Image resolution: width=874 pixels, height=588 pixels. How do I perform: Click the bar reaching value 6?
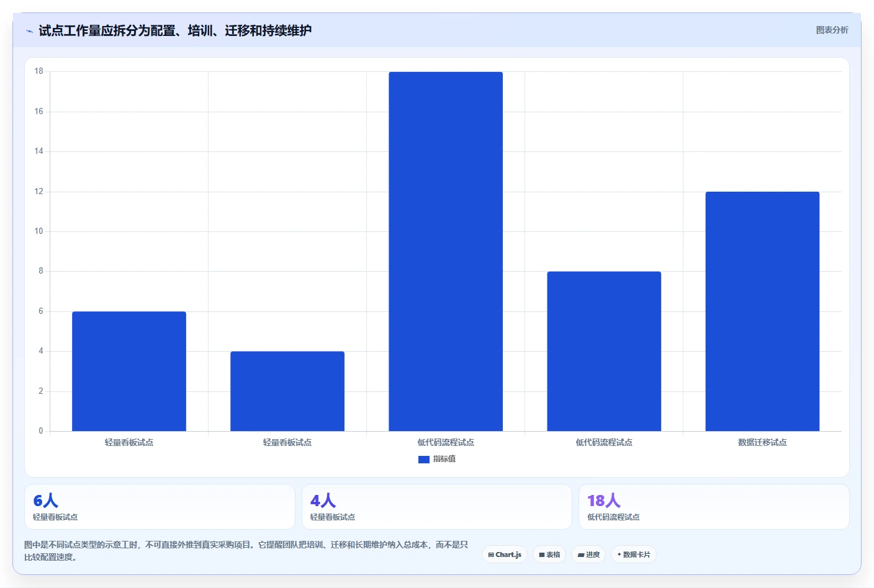(129, 371)
